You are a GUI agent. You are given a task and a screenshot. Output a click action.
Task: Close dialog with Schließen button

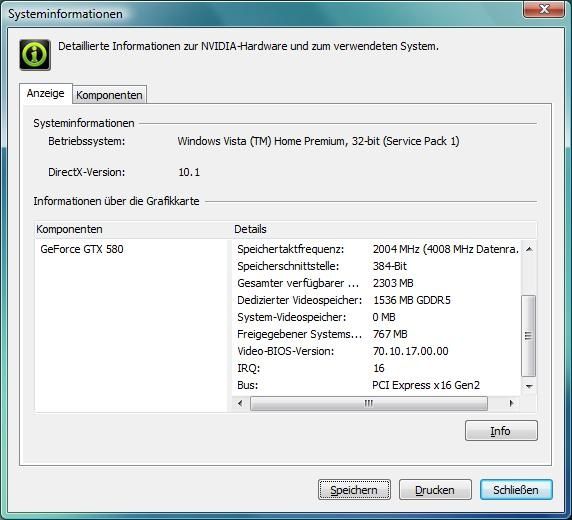(516, 489)
